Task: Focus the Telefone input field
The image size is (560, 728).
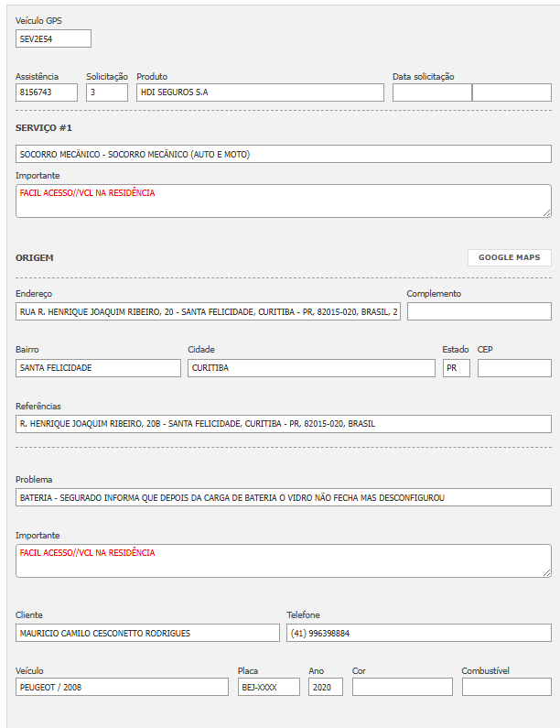Action: (x=418, y=633)
